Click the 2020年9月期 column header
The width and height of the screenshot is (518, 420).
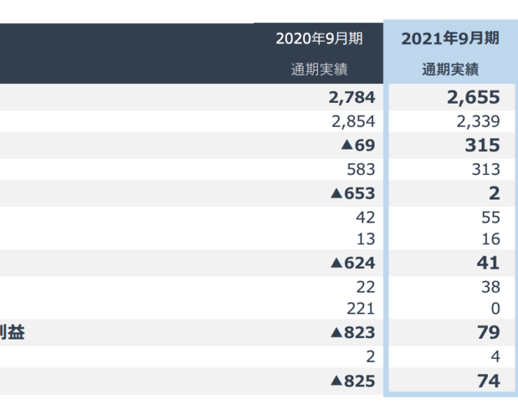pos(319,39)
